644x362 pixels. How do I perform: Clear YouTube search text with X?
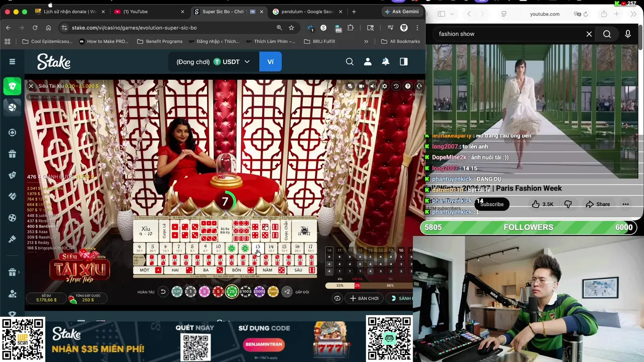click(589, 34)
